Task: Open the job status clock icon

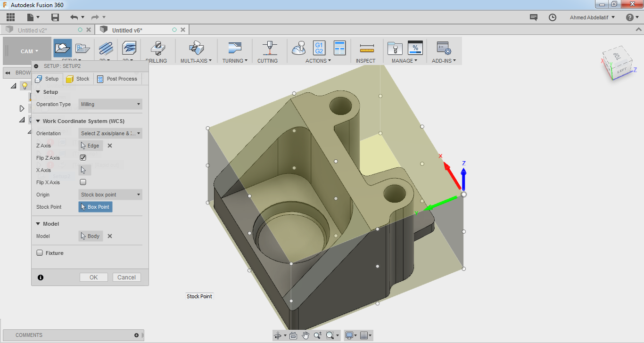Action: pos(553,17)
